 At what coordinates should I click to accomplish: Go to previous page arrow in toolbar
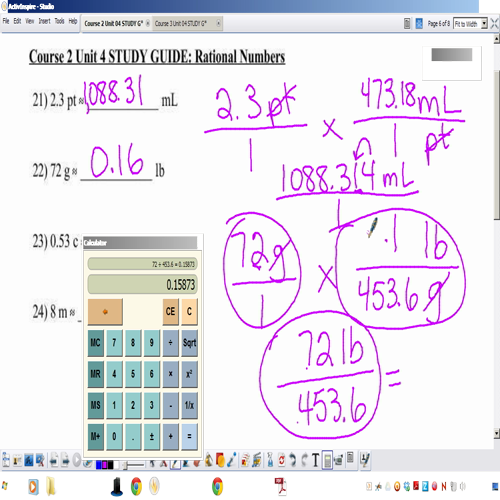click(54, 461)
